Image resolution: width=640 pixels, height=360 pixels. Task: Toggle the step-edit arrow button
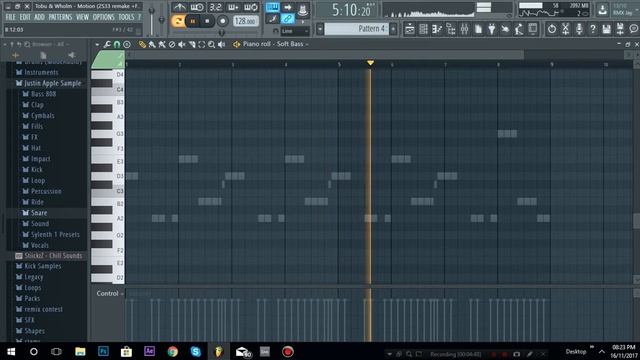point(287,7)
